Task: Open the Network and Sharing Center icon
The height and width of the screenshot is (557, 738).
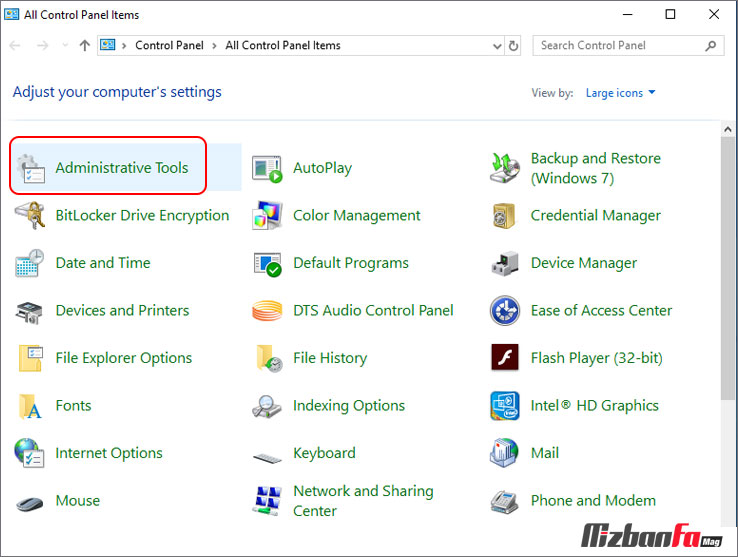Action: point(267,501)
